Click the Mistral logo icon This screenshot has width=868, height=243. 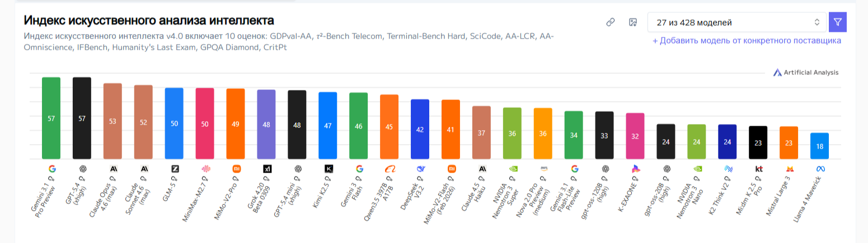tap(789, 169)
